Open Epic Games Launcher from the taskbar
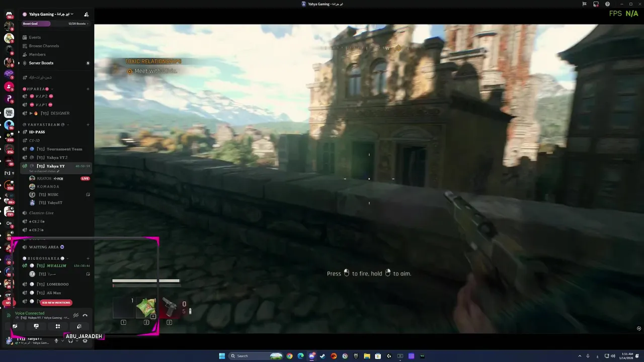Screen dimensions: 644x362 pyautogui.click(x=356, y=356)
